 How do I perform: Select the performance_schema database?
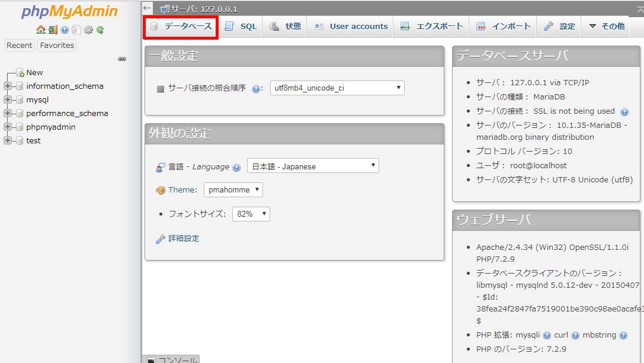point(67,113)
